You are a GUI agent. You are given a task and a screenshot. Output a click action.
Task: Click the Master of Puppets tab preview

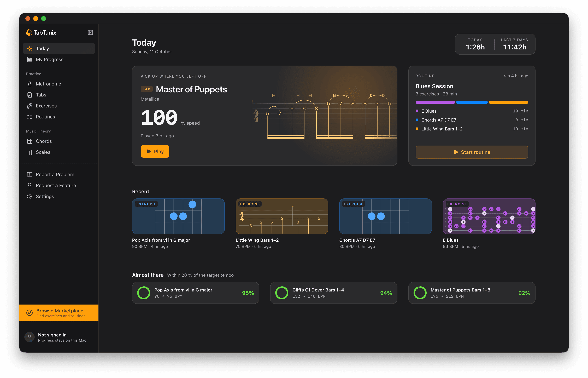point(324,117)
